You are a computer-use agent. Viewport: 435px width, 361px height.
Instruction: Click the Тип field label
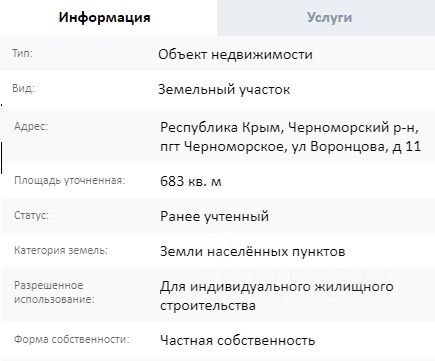[22, 53]
